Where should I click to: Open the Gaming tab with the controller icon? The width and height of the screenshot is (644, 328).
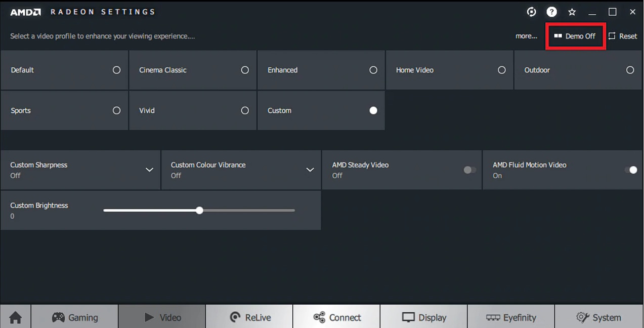tap(75, 317)
